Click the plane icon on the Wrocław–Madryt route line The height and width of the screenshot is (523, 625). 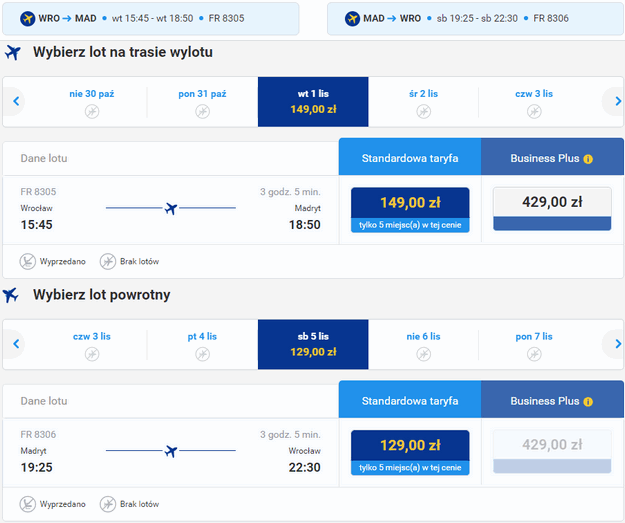[170, 208]
